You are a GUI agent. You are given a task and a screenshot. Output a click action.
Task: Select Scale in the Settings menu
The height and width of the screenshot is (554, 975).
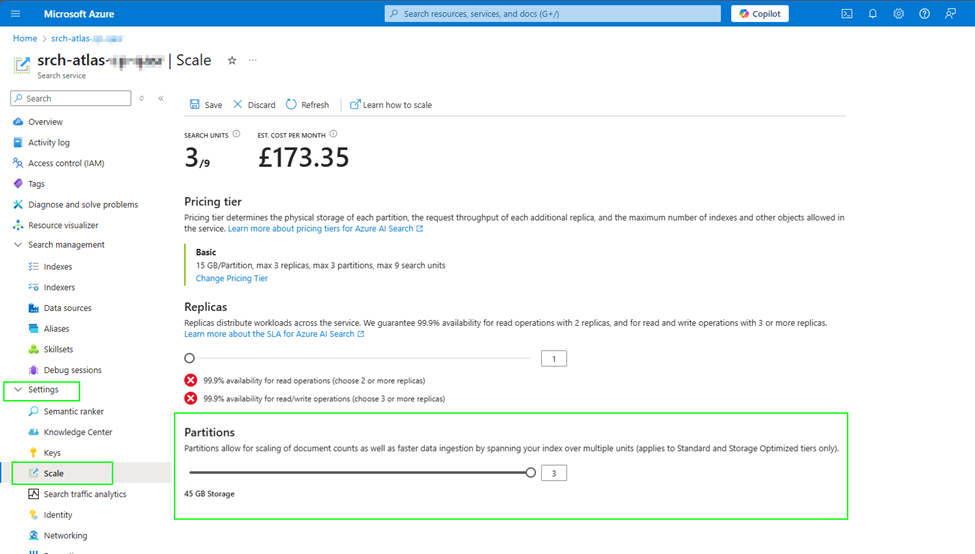pos(53,473)
